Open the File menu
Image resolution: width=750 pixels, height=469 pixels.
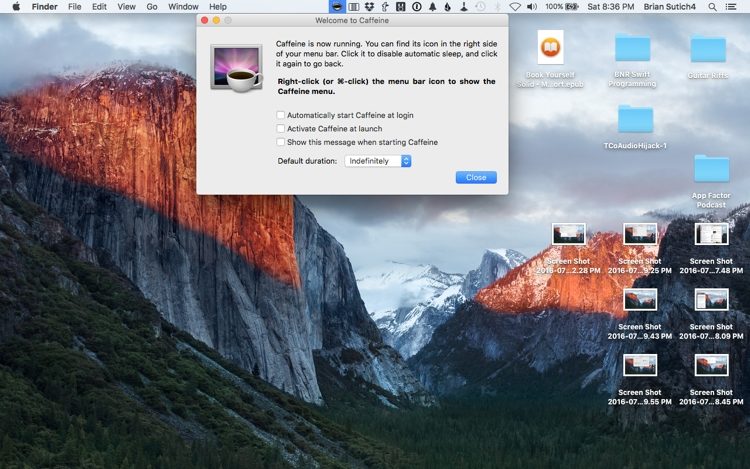[75, 7]
